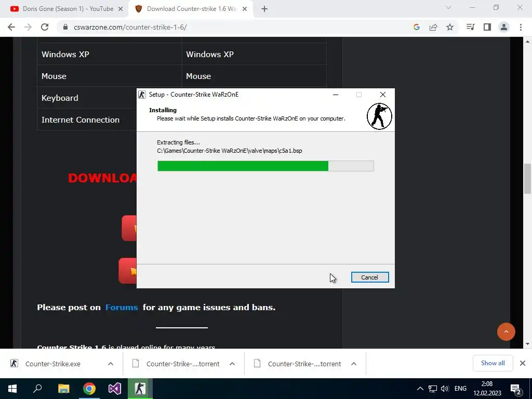Click the red DOWNLOAD heading text
This screenshot has height=399, width=532.
coord(102,178)
